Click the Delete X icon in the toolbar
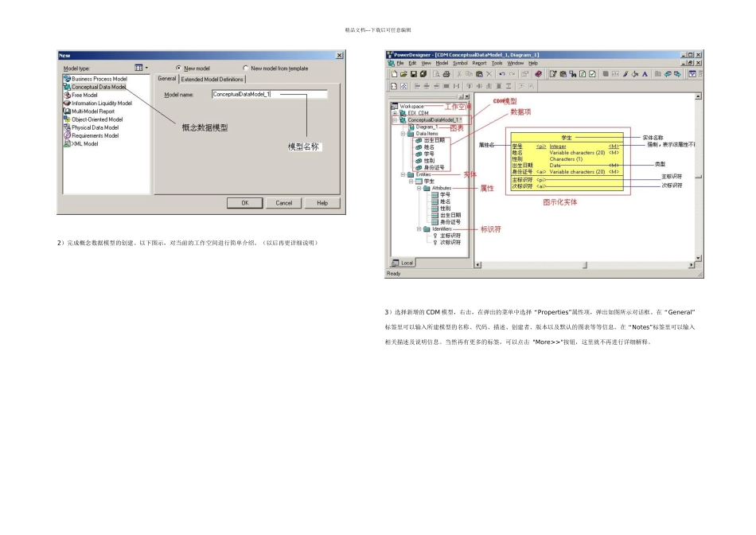 489,74
